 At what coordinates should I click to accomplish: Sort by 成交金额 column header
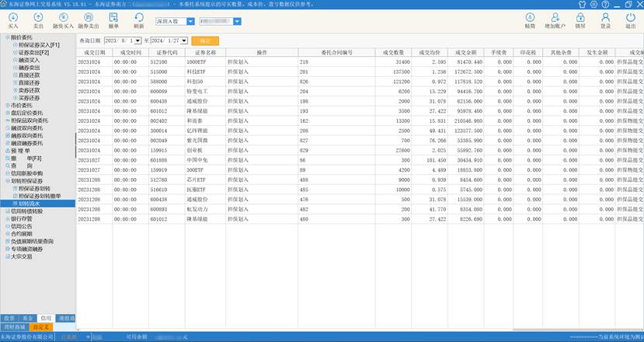(466, 53)
